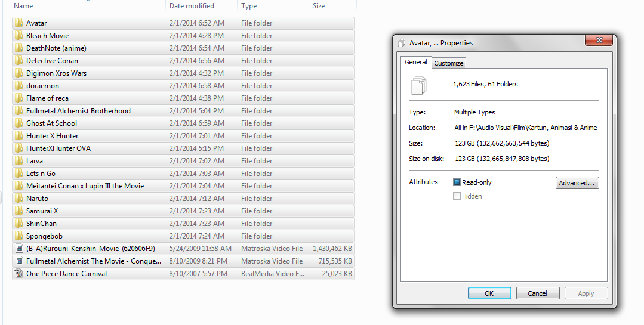Image resolution: width=644 pixels, height=325 pixels.
Task: Click the Bleach Movie folder icon
Action: tap(19, 36)
